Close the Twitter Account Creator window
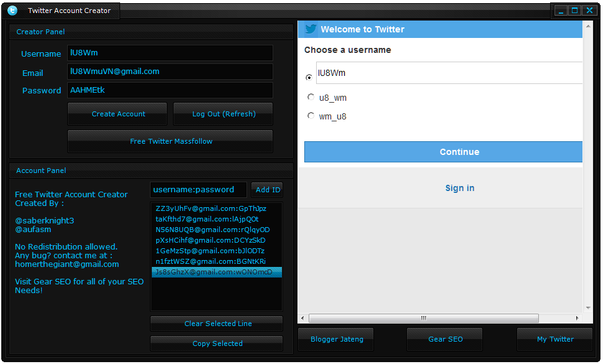 click(x=589, y=11)
